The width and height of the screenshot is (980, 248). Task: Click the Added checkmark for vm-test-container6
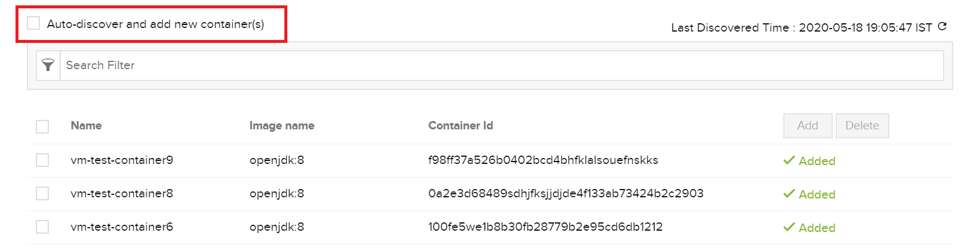pos(789,227)
